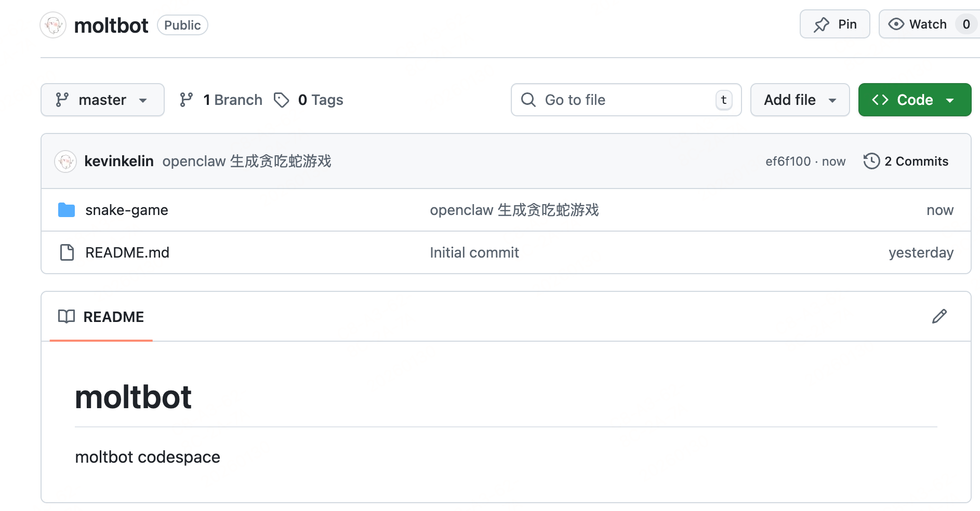980x511 pixels.
Task: Click the kevinkelin commit author avatar
Action: click(x=65, y=162)
